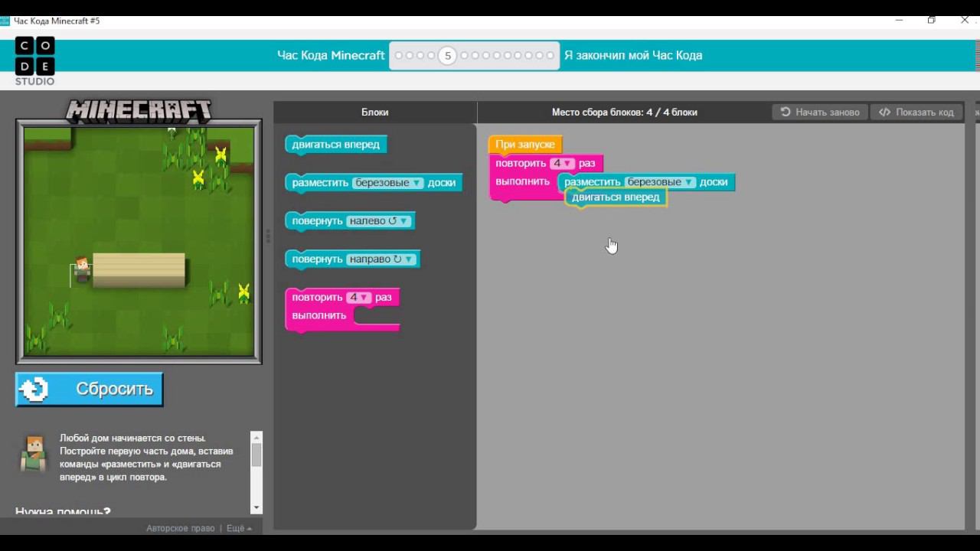
Task: Open Я закончил мой Час Кода link
Action: (633, 55)
